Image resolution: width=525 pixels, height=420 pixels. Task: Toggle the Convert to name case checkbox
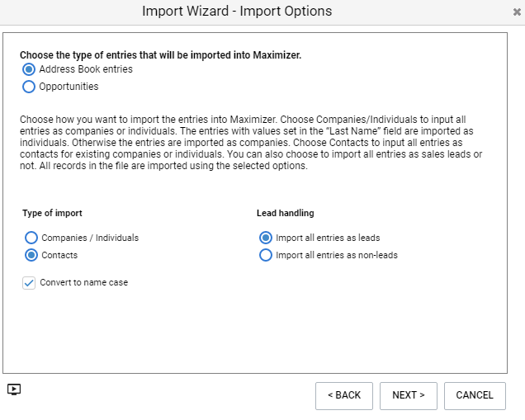(29, 283)
